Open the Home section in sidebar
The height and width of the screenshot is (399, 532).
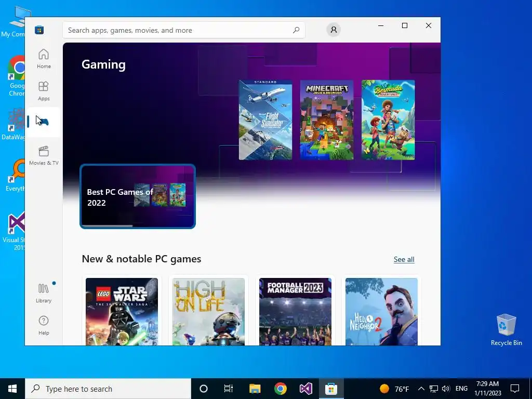pyautogui.click(x=44, y=59)
